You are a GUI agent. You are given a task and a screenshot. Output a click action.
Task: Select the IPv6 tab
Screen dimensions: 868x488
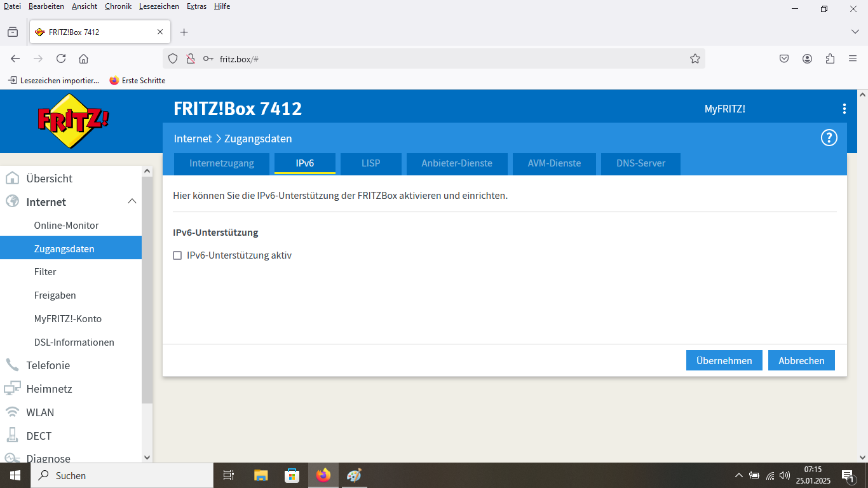[305, 163]
